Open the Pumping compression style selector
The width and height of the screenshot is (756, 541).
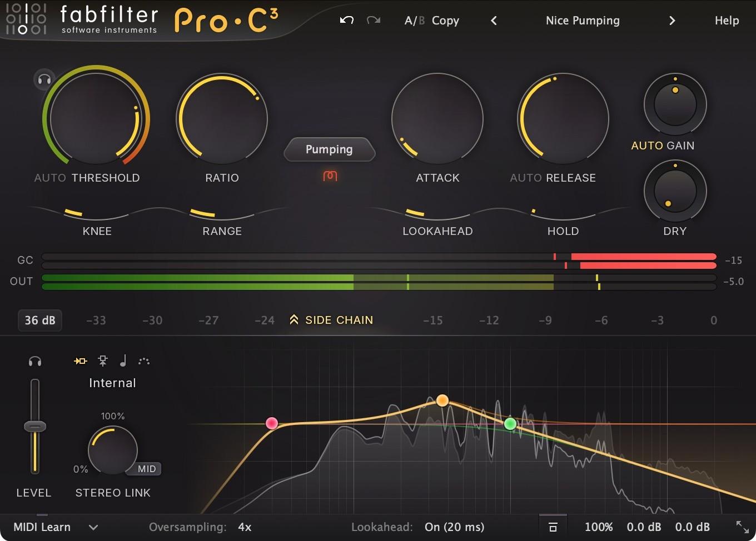coord(329,149)
